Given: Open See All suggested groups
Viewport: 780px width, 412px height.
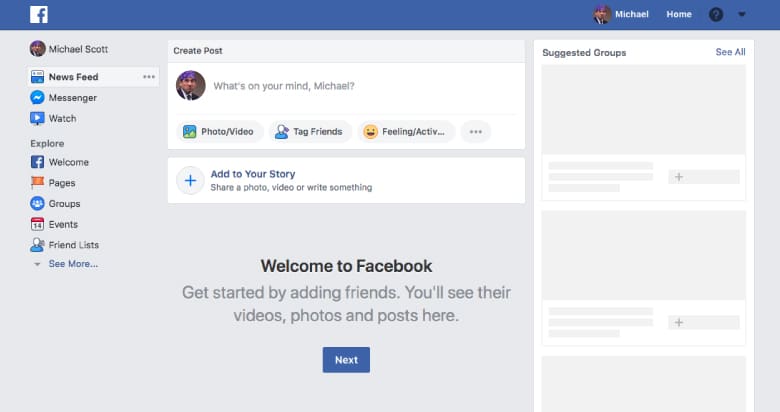Looking at the screenshot, I should [x=730, y=52].
